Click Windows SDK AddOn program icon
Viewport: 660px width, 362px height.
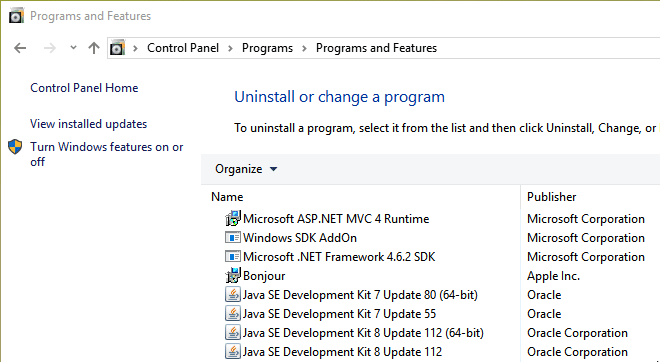coord(233,238)
